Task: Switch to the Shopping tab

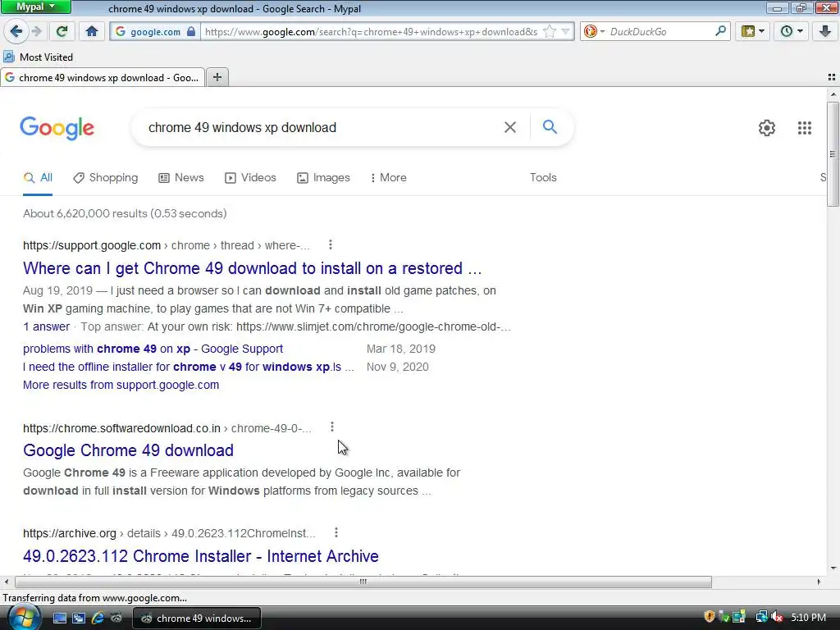Action: point(106,177)
